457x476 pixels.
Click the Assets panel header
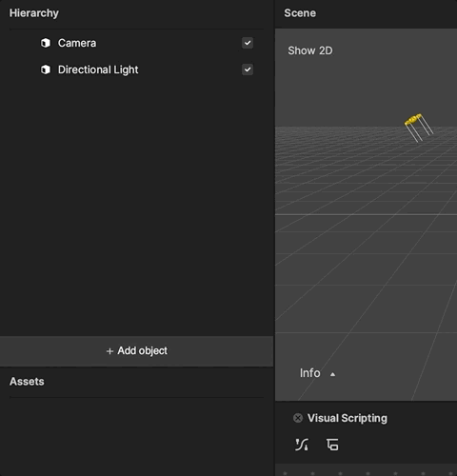click(27, 382)
